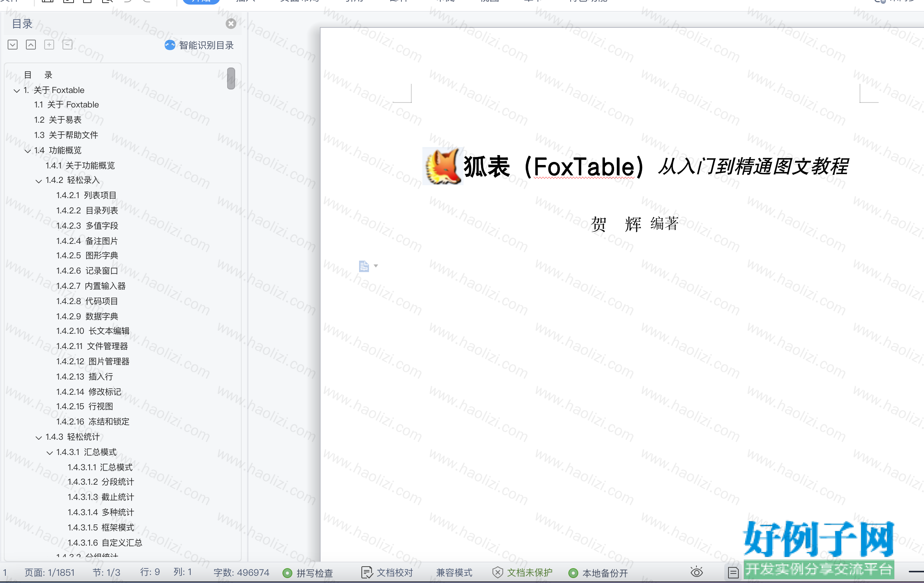Jump to 1.4.2.9 数据字典
924x583 pixels.
[x=87, y=316]
